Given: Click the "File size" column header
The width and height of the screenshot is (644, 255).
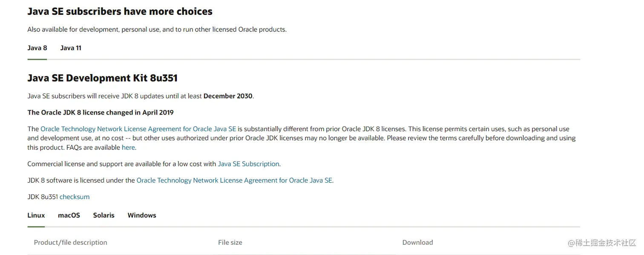Looking at the screenshot, I should tap(230, 243).
